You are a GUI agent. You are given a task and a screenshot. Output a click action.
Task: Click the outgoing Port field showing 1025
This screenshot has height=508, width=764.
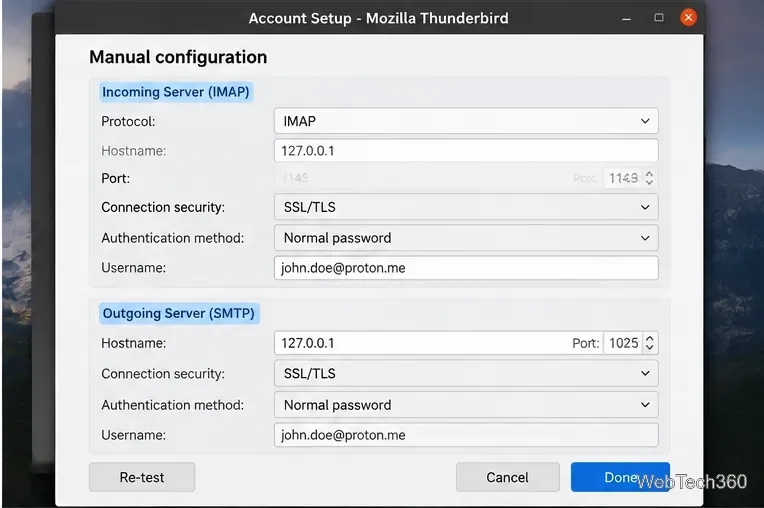point(623,343)
